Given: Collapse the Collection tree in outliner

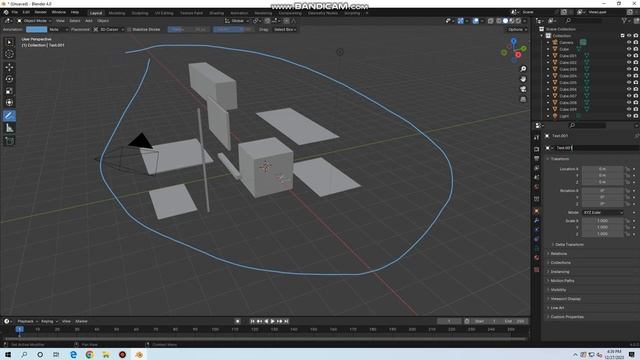Looking at the screenshot, I should (x=542, y=36).
